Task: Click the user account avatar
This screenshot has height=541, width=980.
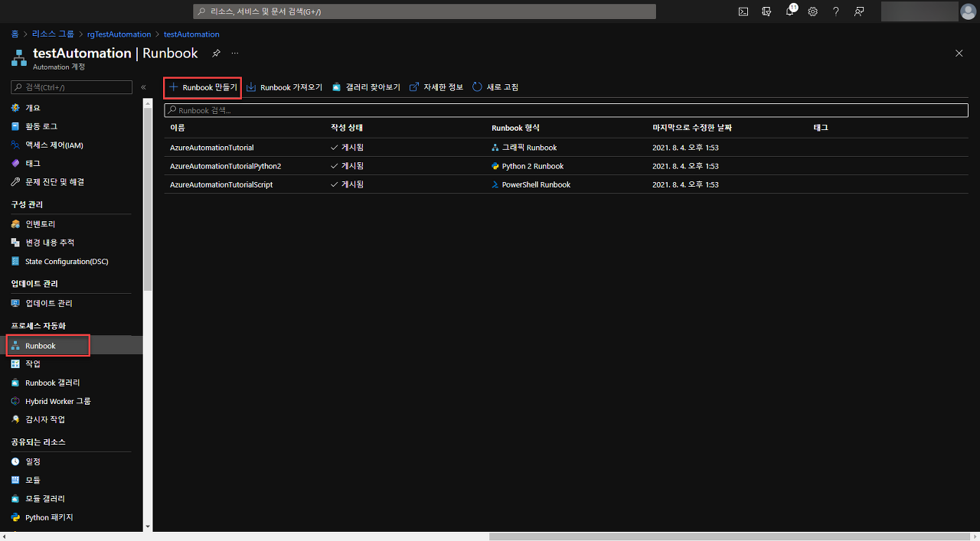Action: pos(969,11)
